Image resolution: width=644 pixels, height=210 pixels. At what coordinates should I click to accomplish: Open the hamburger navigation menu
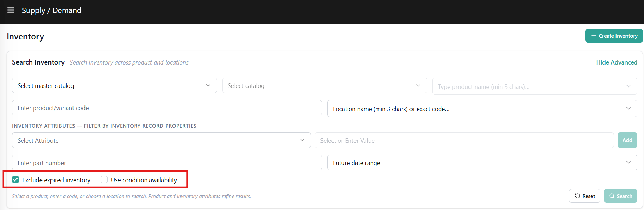(x=11, y=10)
